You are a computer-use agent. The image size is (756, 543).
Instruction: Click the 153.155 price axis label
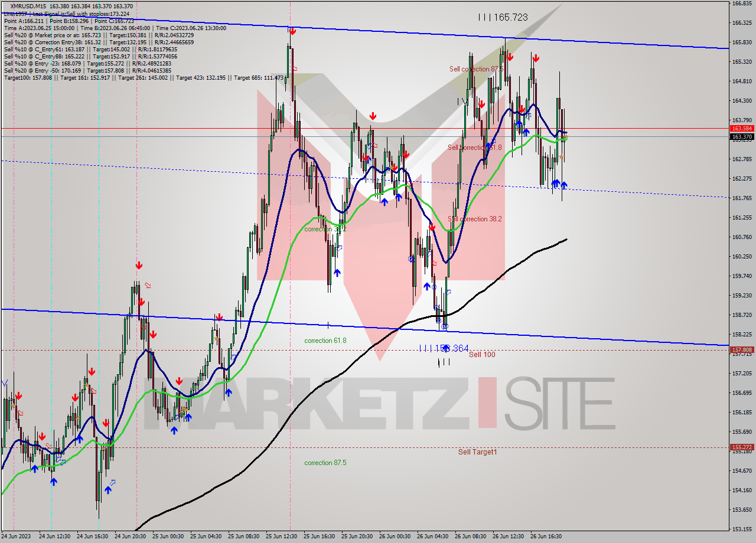[742, 529]
